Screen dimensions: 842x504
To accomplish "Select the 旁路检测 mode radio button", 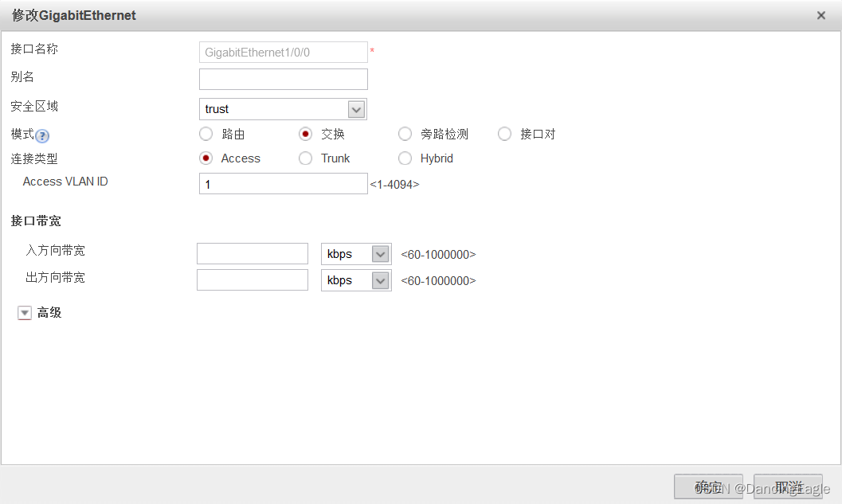I will point(405,134).
